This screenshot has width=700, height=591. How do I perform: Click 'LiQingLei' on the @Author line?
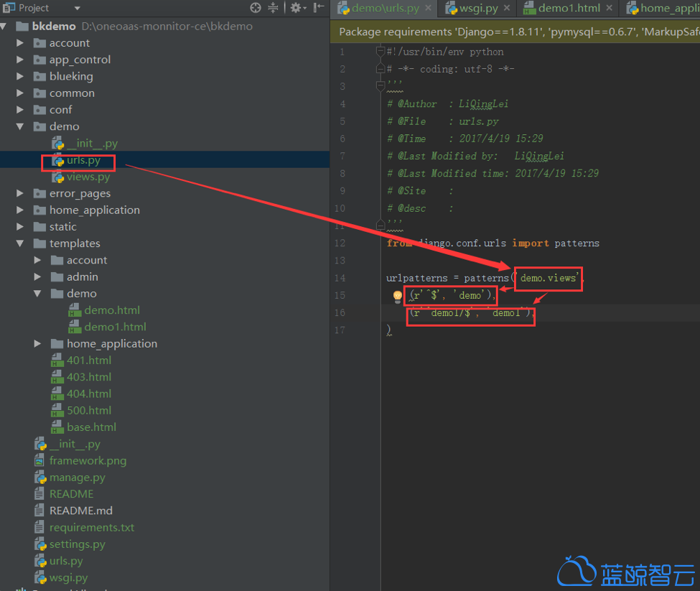click(483, 104)
